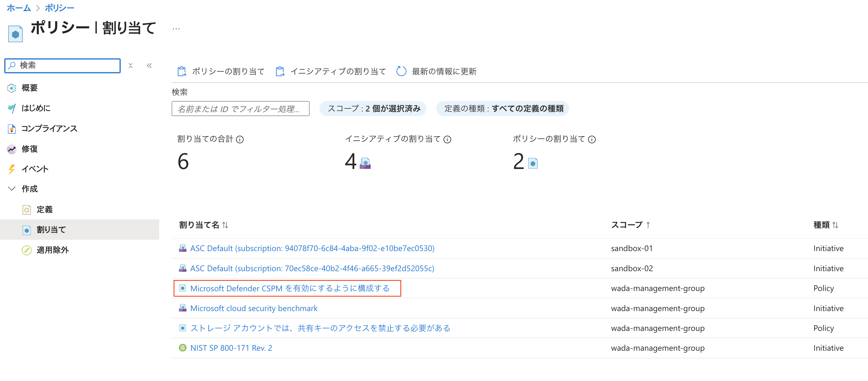
Task: Sort by 割り当て名 column arrows
Action: (225, 225)
